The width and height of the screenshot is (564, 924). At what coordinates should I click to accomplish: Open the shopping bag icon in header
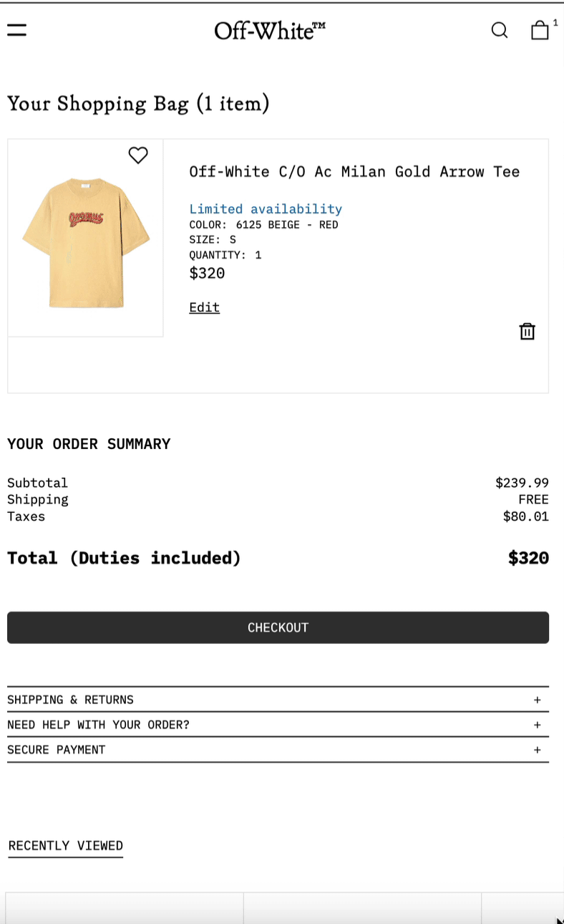[x=540, y=30]
